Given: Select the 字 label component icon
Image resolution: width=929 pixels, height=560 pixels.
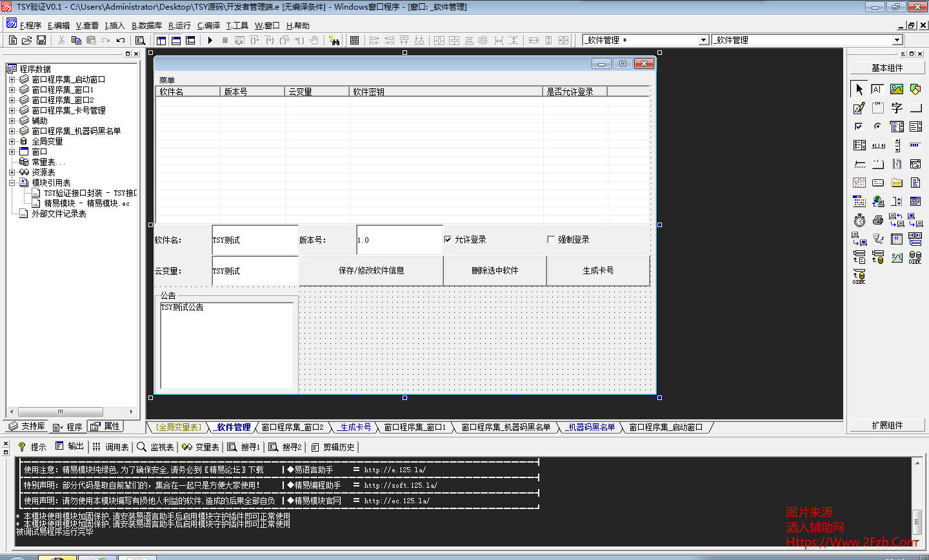Looking at the screenshot, I should [x=895, y=108].
